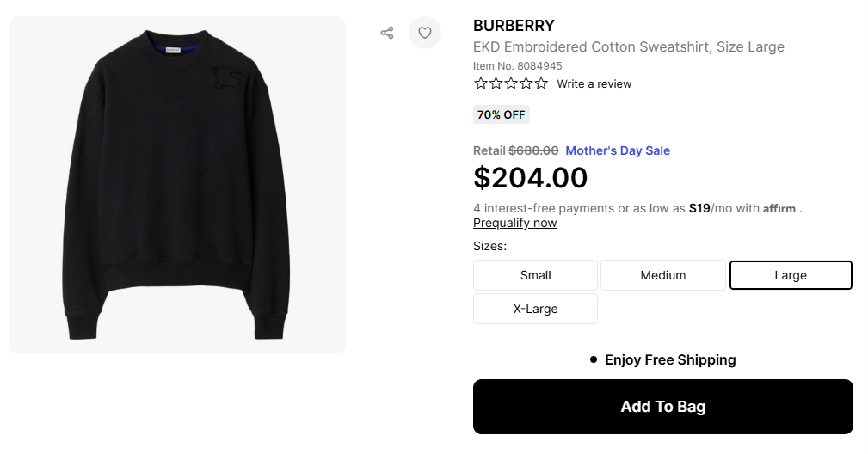
Task: Choose the Medium size option
Action: pos(662,275)
